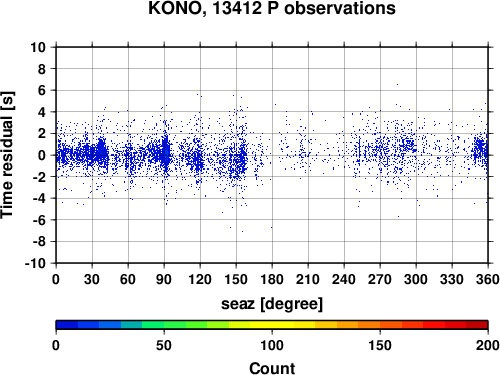This screenshot has width=500, height=375.
Task: Click the outlier point above 6 near seaz 285
Action: tap(397, 85)
